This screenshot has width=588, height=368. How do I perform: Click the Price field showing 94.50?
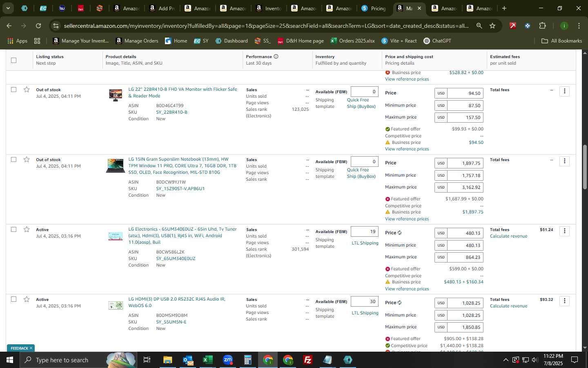point(465,93)
